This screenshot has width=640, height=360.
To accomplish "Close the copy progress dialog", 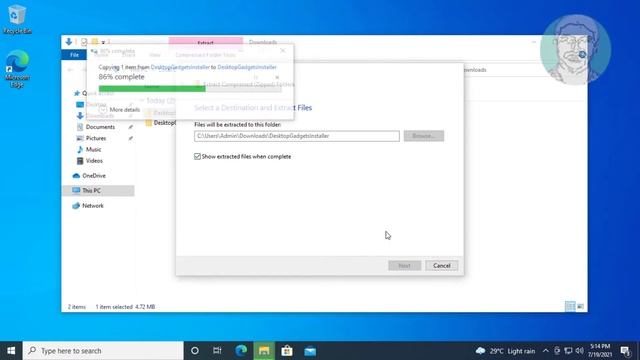I will pyautogui.click(x=283, y=51).
